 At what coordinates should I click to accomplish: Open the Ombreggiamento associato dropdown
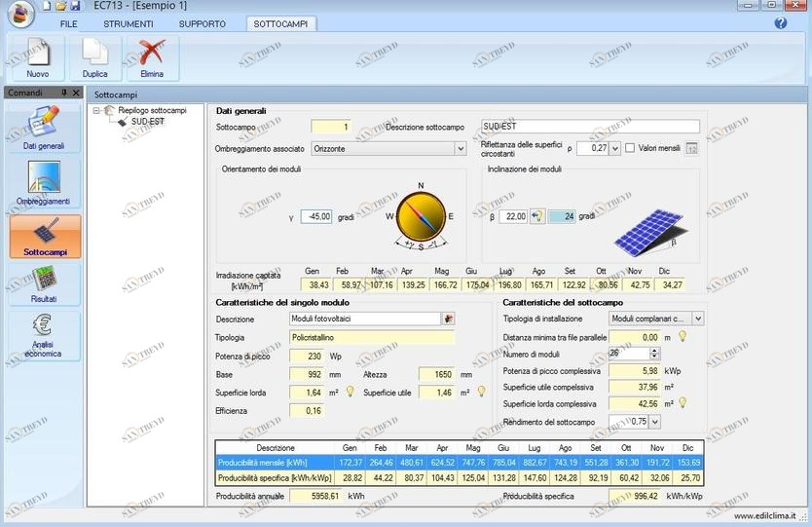point(461,149)
